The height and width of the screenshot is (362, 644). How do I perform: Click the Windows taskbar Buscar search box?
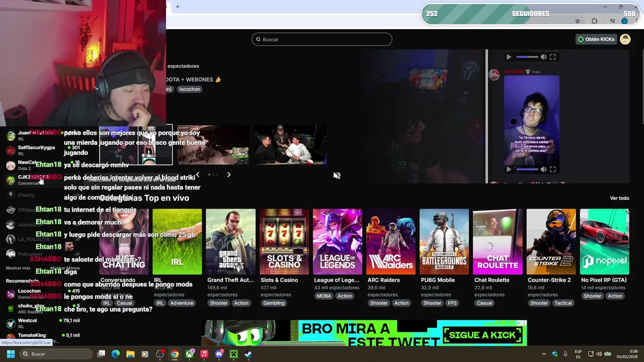(55, 354)
